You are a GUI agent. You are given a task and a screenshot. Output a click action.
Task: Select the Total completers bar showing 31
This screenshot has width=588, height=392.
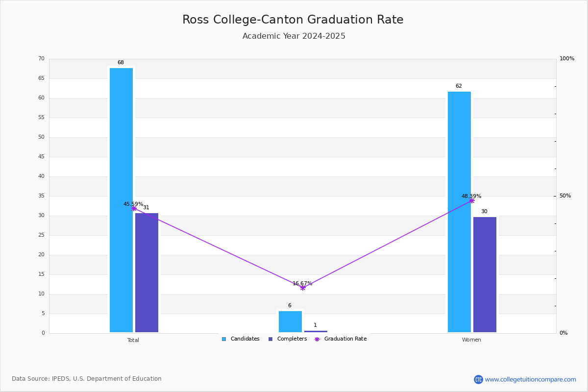click(x=147, y=272)
